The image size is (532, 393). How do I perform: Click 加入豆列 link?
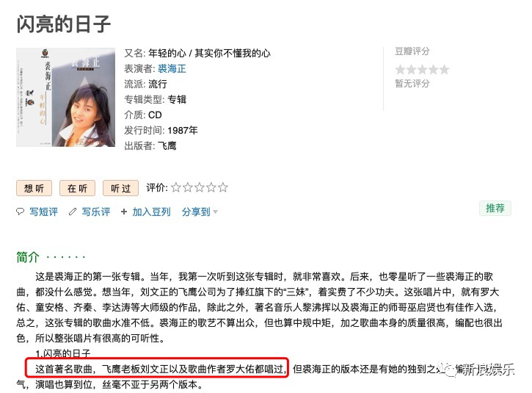[x=151, y=212]
